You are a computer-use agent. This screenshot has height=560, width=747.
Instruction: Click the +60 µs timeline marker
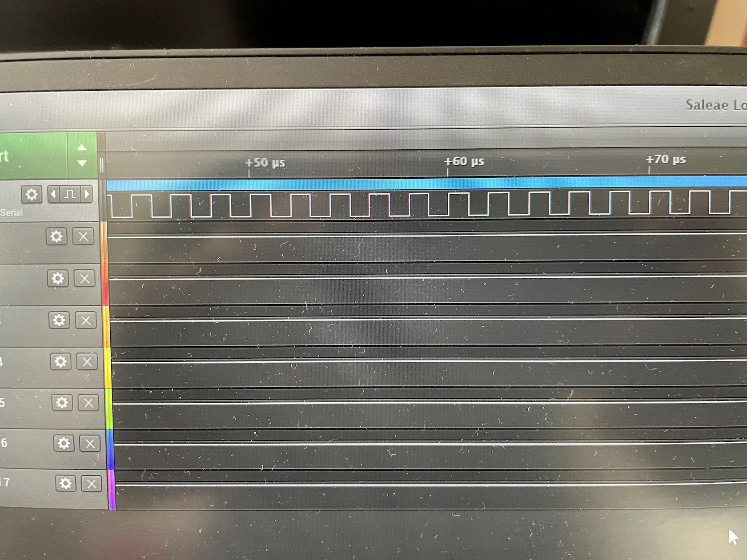(464, 161)
